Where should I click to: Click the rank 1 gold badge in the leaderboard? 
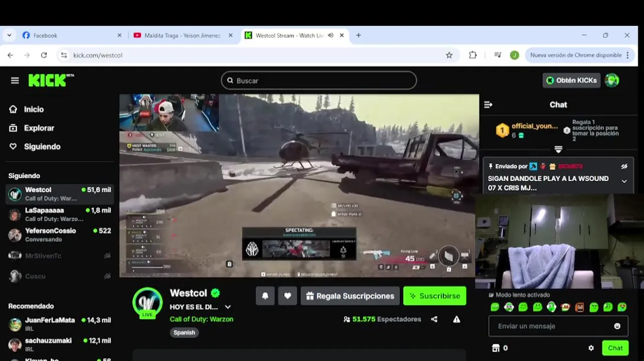(503, 130)
